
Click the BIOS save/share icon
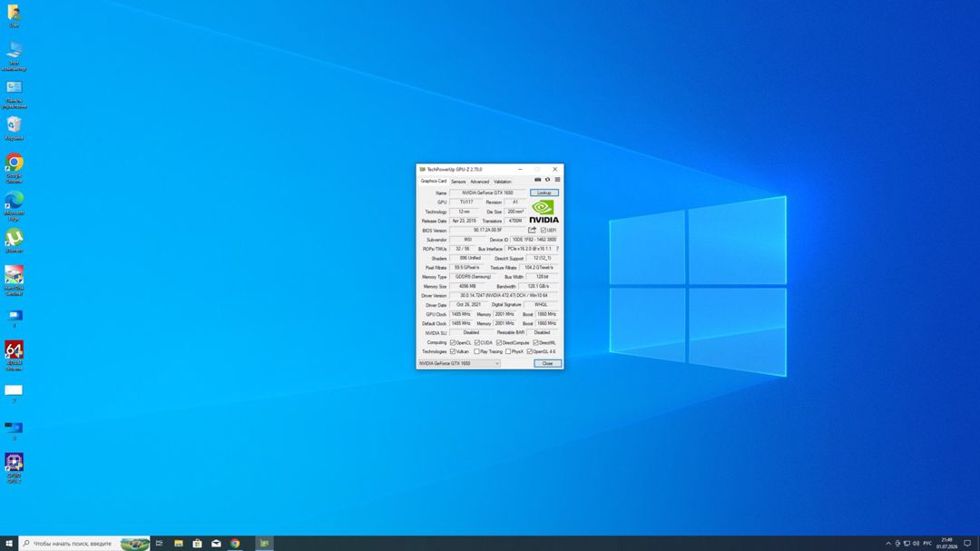pos(532,231)
